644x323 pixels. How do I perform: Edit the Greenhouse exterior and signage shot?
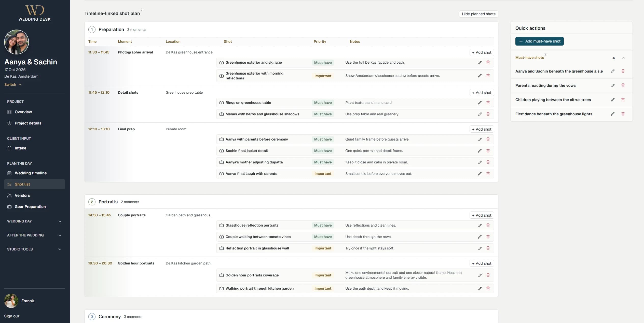(480, 63)
